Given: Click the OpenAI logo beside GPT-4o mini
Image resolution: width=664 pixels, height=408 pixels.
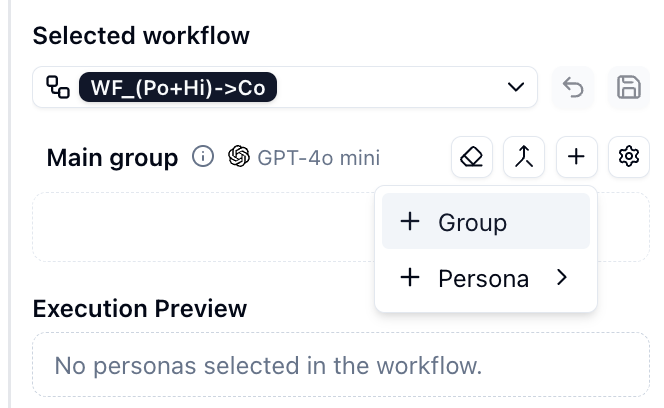Looking at the screenshot, I should 239,157.
